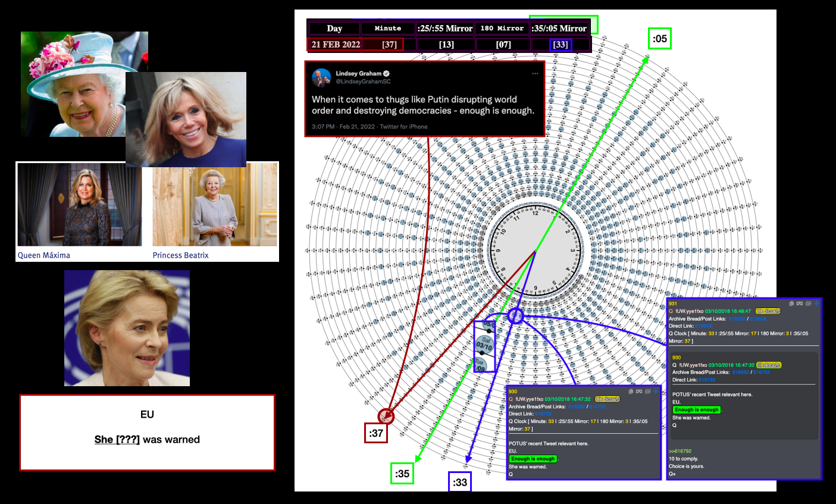The height and width of the screenshot is (504, 836).
Task: Click the photo above the Queen Máxima caption
Action: (x=80, y=205)
